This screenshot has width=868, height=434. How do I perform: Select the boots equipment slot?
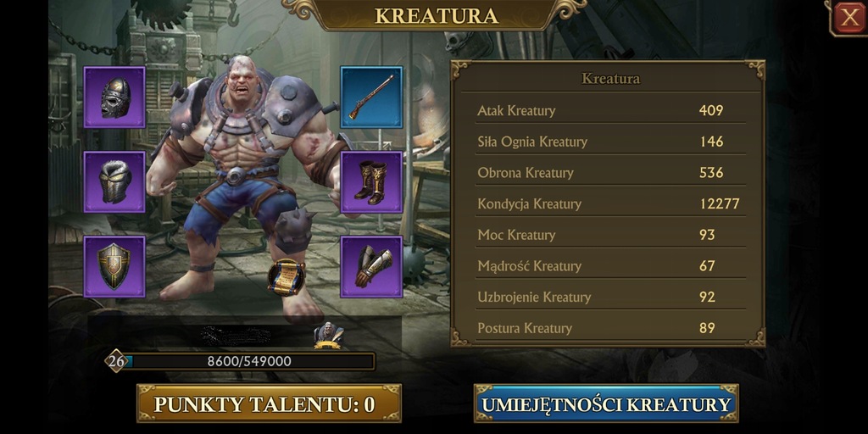point(371,181)
